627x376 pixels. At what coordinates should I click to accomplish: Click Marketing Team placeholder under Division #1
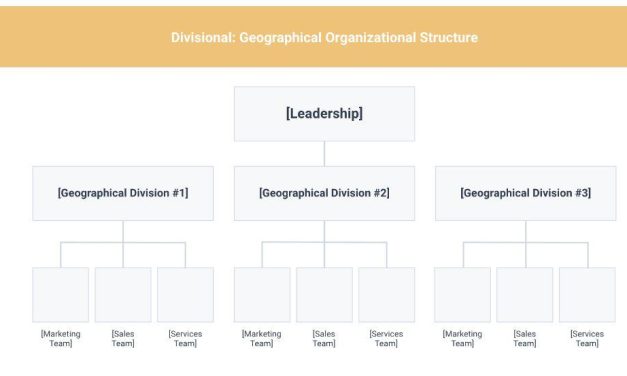(x=60, y=295)
